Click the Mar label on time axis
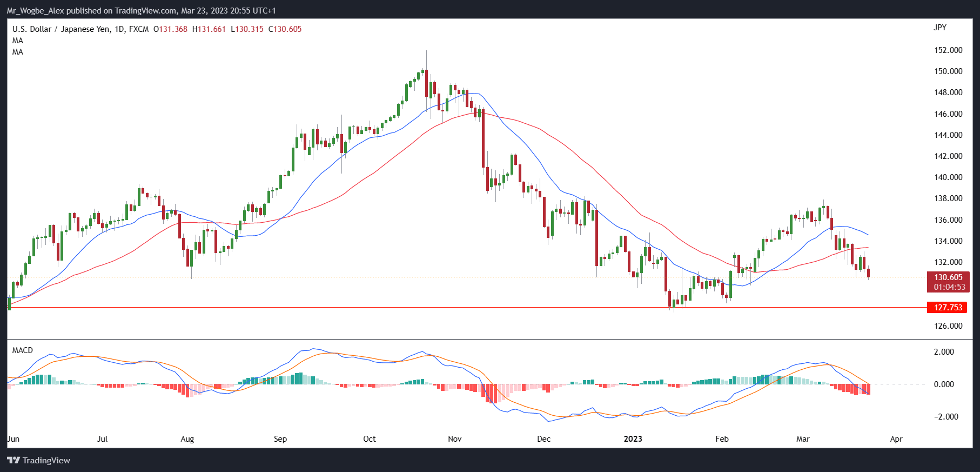The width and height of the screenshot is (980, 472). click(803, 439)
